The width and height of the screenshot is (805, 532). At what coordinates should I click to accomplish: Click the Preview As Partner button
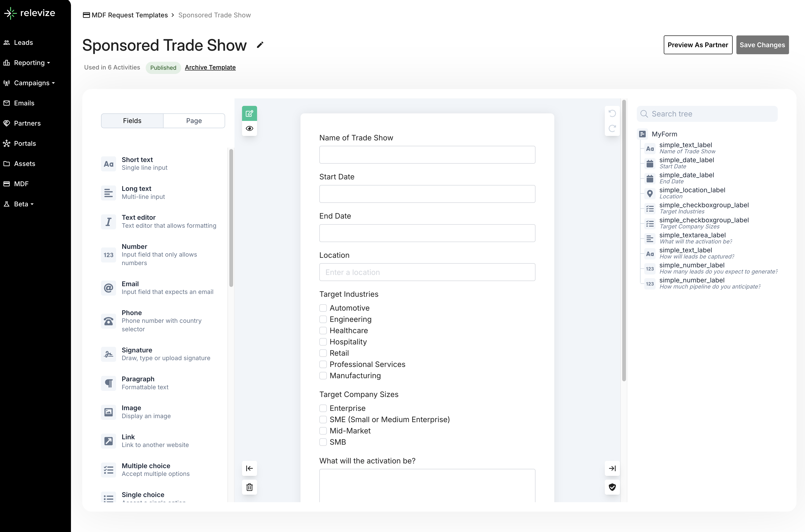pyautogui.click(x=697, y=45)
